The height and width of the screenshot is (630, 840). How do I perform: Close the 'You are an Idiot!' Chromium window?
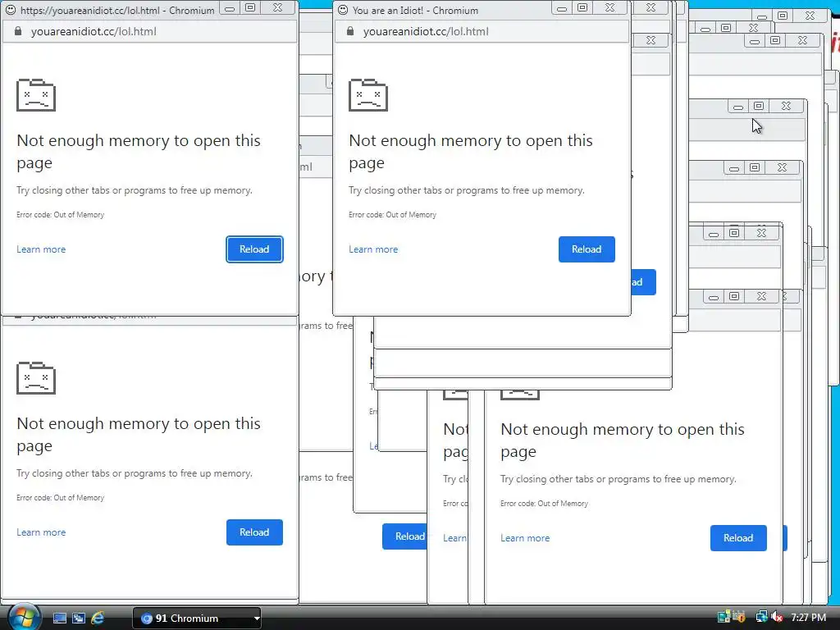coord(609,8)
